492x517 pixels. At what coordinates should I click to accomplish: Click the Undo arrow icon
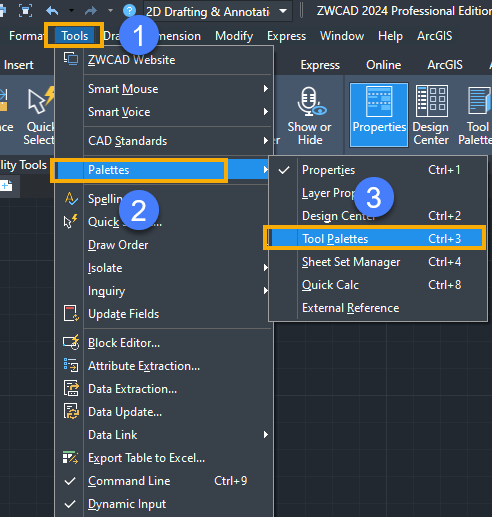[52, 11]
